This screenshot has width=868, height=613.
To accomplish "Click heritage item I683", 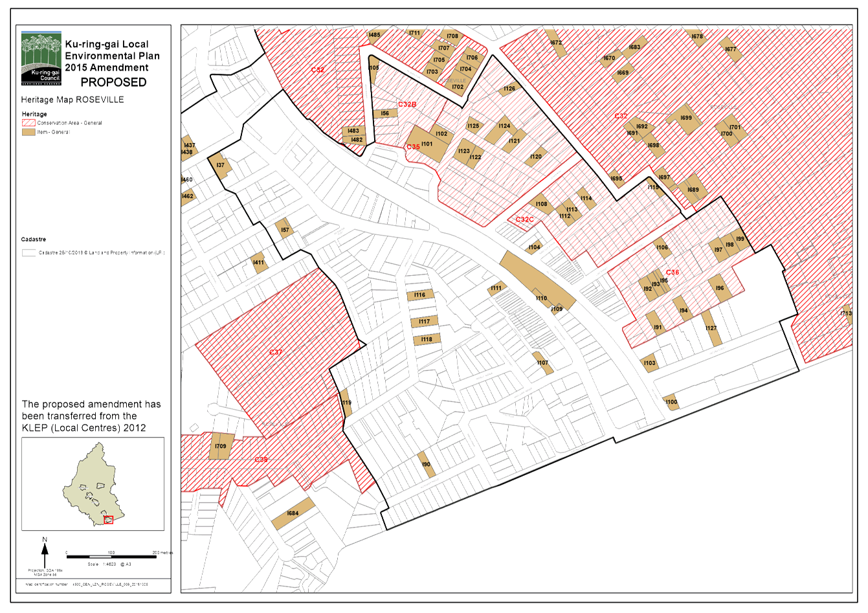I will (634, 47).
